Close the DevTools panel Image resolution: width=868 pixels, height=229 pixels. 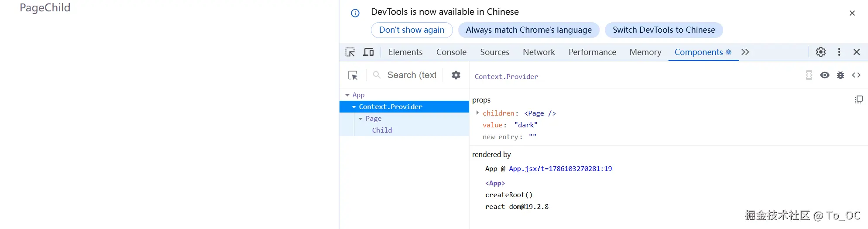857,52
